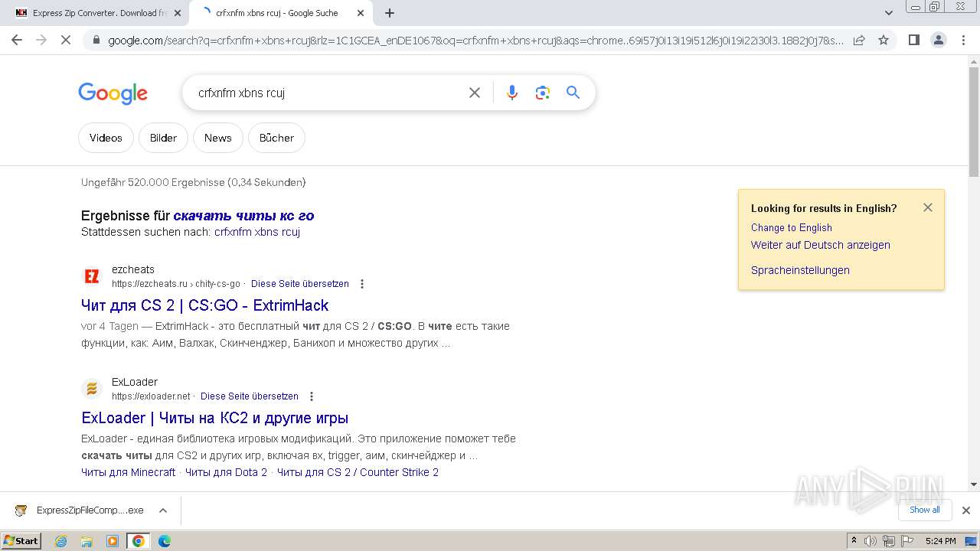980x551 pixels.
Task: Show hidden system tray icons
Action: pyautogui.click(x=854, y=541)
